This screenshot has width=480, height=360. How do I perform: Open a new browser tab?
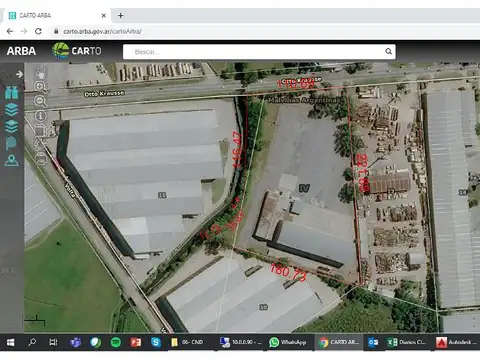pos(121,15)
